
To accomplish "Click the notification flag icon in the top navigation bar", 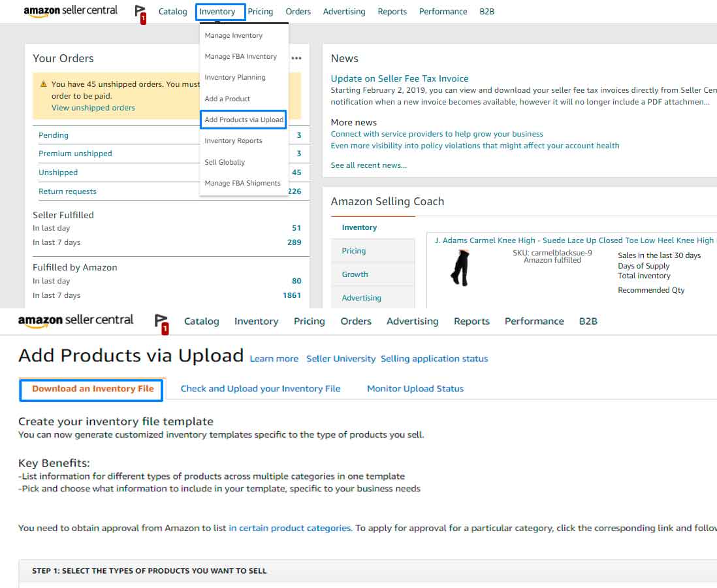I will tap(140, 14).
